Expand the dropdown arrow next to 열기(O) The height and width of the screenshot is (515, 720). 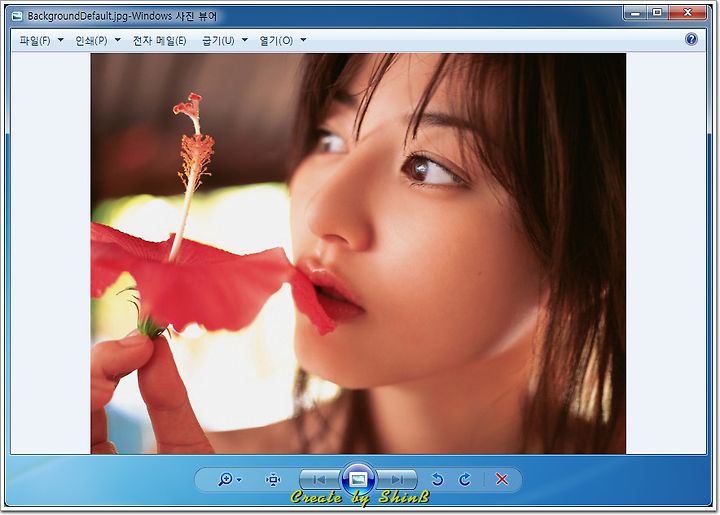click(x=303, y=40)
